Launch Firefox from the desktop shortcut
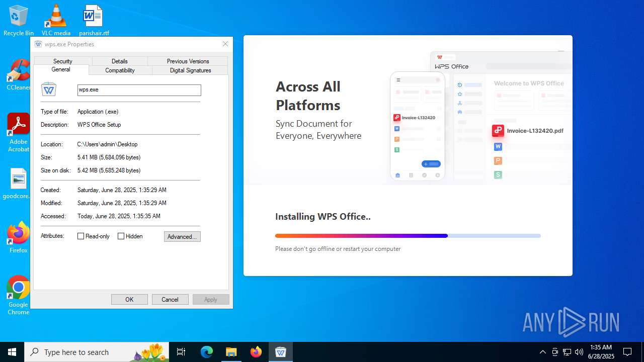Image resolution: width=644 pixels, height=362 pixels. click(x=18, y=237)
